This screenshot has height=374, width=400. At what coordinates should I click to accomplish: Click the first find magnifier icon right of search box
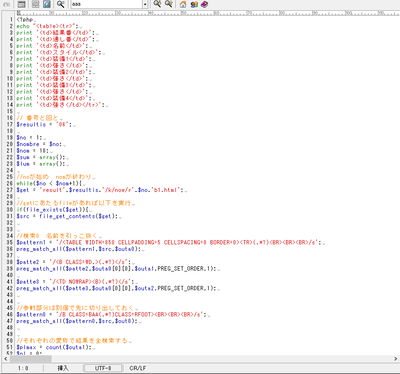[x=157, y=4]
